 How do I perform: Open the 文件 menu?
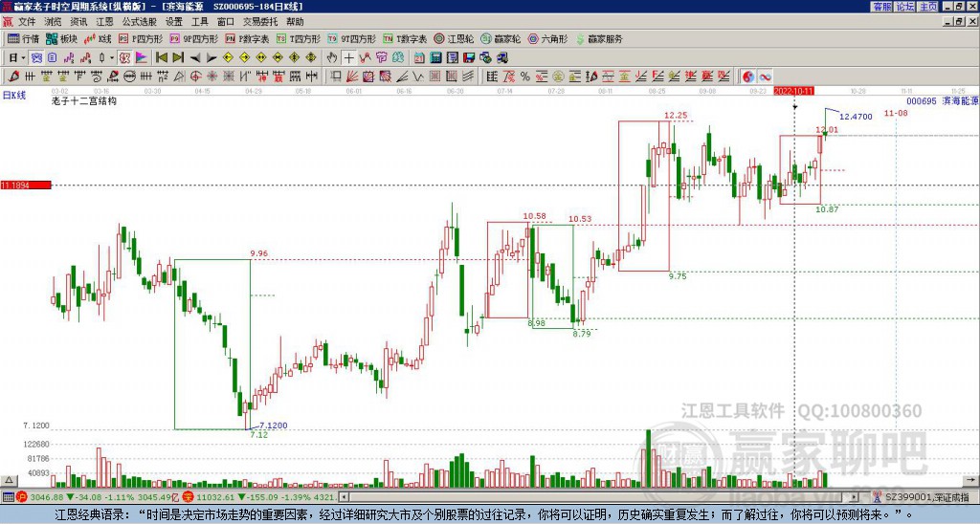tap(27, 22)
